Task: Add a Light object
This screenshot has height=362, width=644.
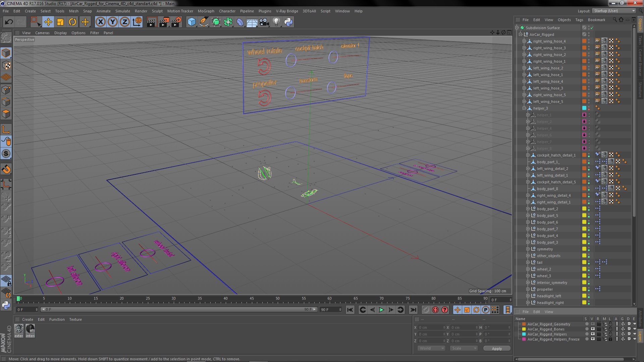Action: tap(276, 22)
